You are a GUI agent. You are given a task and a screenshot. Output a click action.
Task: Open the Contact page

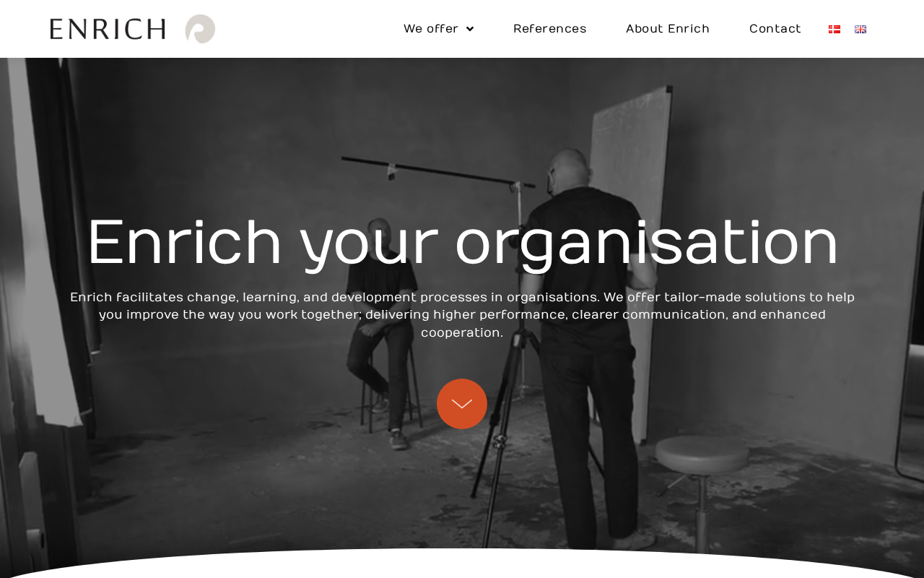tap(775, 29)
